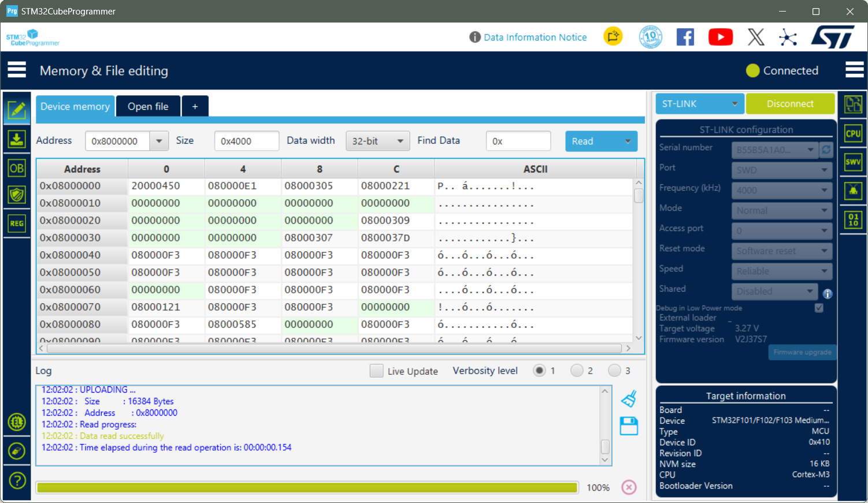The image size is (868, 503).
Task: Toggle the right hamburger menu
Action: [x=854, y=70]
